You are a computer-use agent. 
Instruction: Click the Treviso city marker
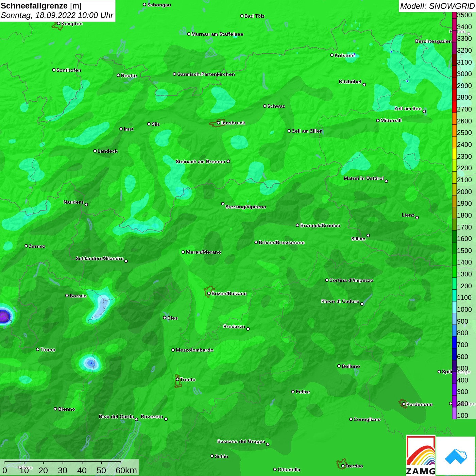coord(343,466)
